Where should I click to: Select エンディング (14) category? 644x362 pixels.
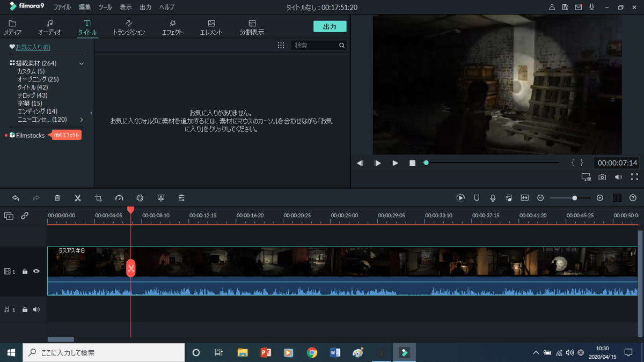point(37,112)
